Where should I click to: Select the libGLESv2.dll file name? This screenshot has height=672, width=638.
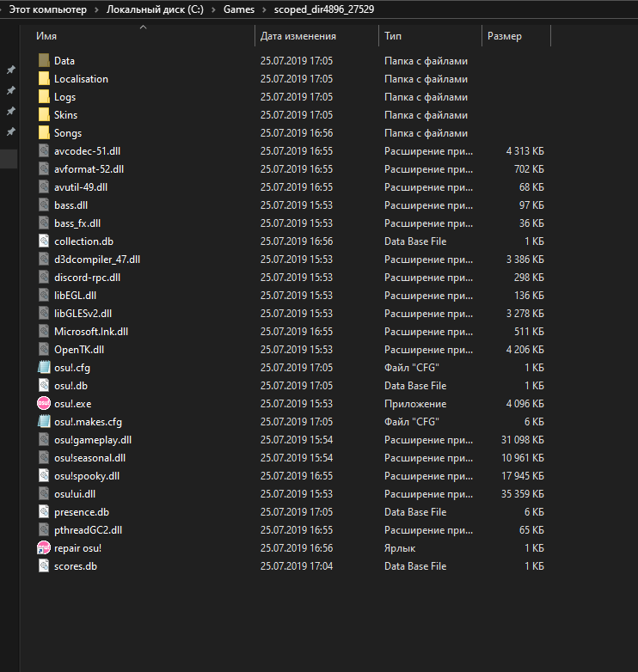[x=83, y=314]
